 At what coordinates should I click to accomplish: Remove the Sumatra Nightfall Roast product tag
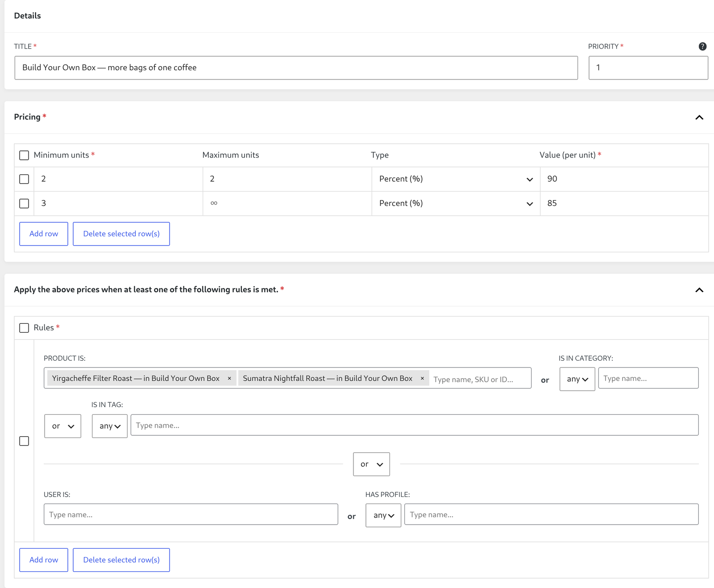tap(422, 378)
